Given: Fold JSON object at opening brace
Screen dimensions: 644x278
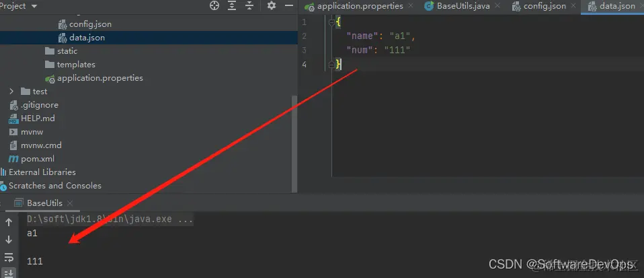Looking at the screenshot, I should tap(332, 23).
